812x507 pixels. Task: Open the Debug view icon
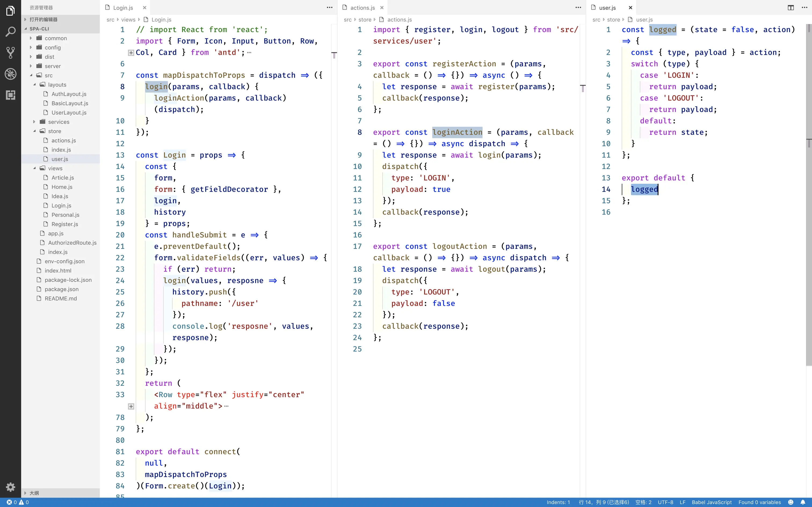tap(10, 74)
